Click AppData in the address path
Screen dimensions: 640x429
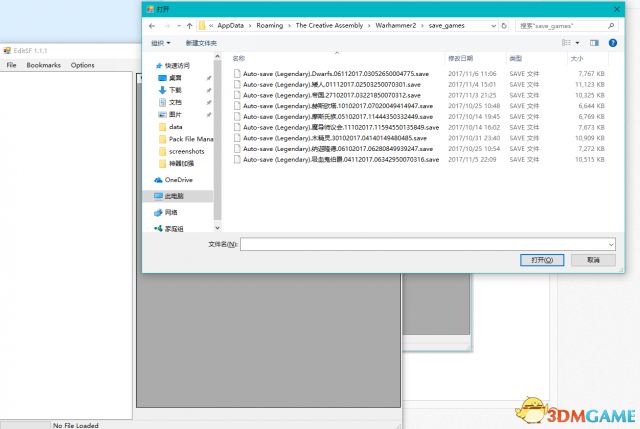click(x=230, y=25)
